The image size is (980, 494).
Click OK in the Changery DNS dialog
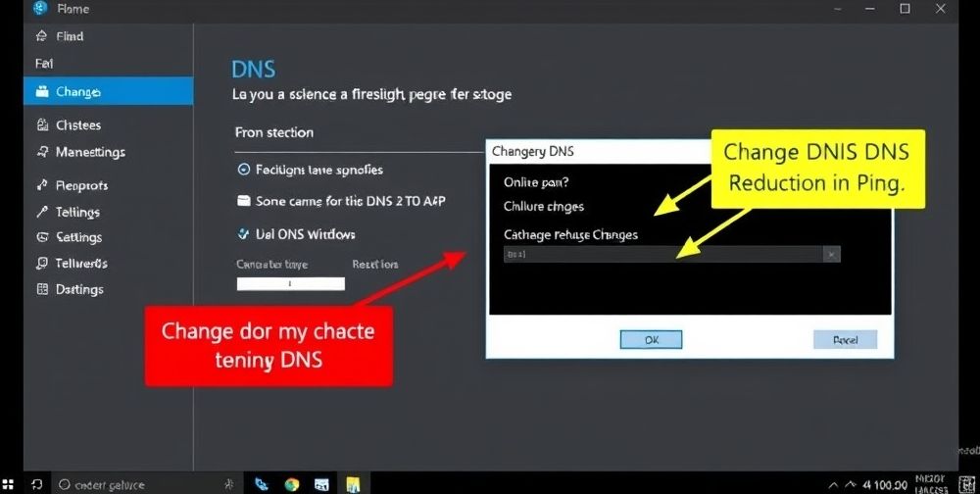(x=651, y=339)
